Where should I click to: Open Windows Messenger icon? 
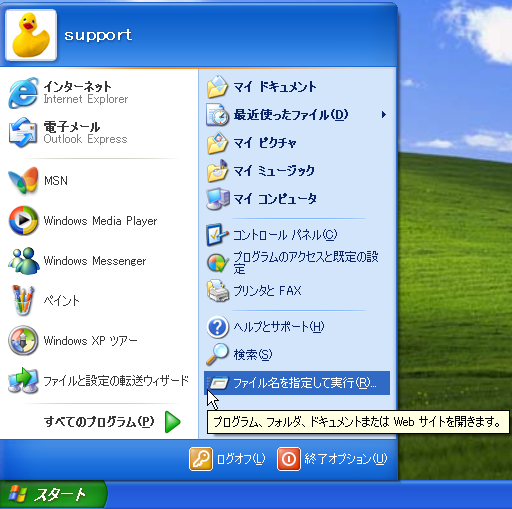(23, 260)
